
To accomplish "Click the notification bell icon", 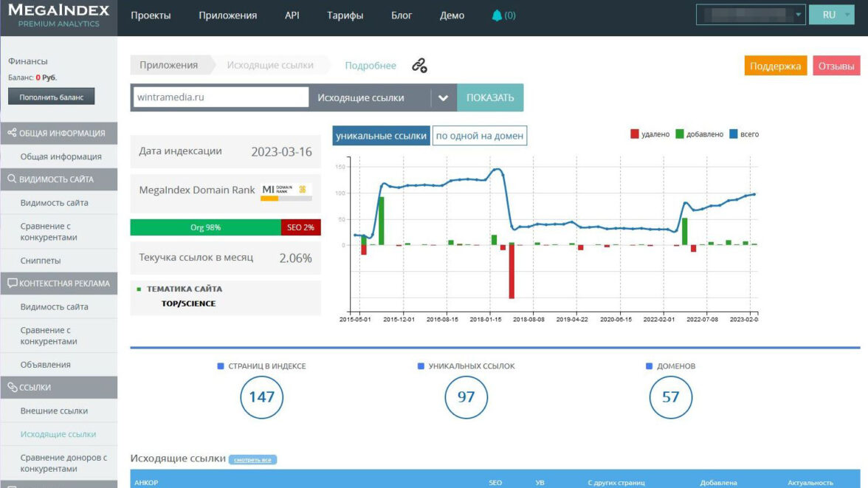I will (497, 16).
